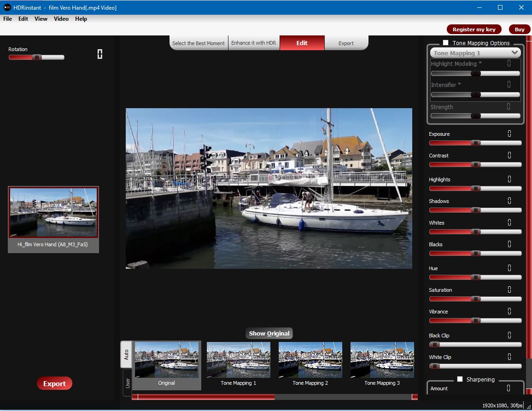Select the Hi_film Vero Hand frame thumbnail
Image resolution: width=532 pixels, height=411 pixels.
point(53,212)
